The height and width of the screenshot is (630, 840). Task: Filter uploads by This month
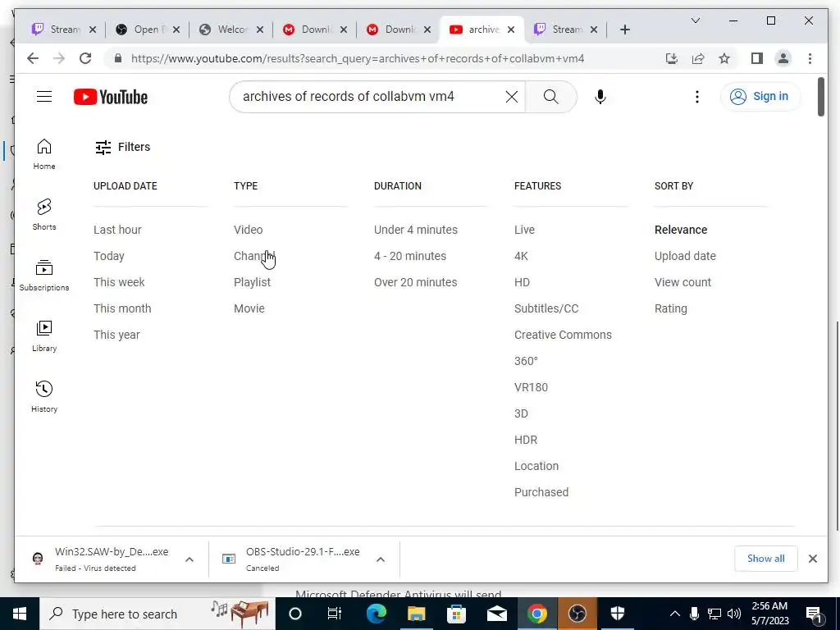122,308
